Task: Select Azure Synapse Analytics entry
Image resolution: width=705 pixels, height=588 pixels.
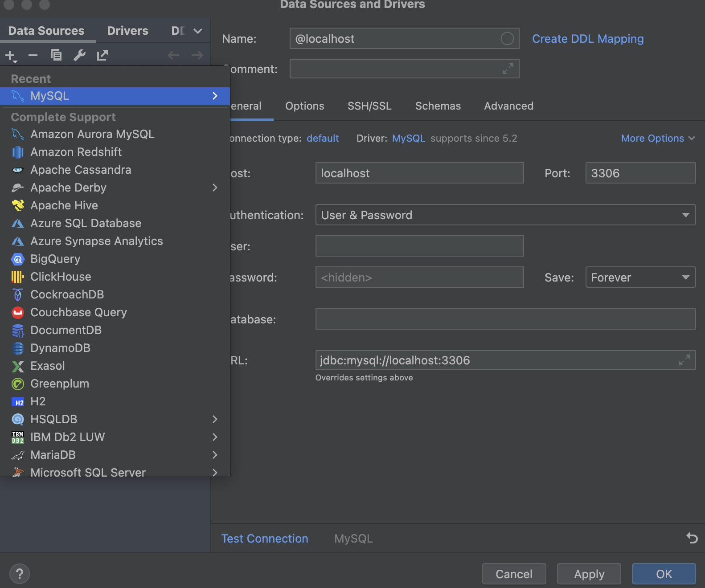Action: point(115,241)
